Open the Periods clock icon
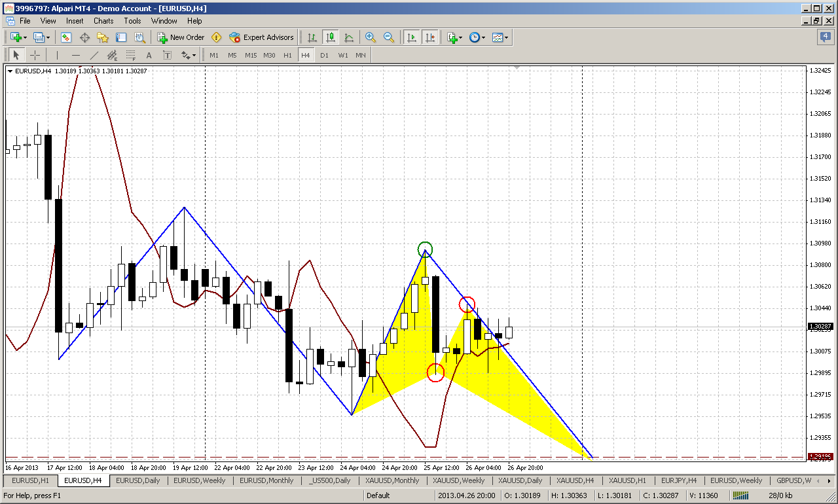 pos(474,37)
